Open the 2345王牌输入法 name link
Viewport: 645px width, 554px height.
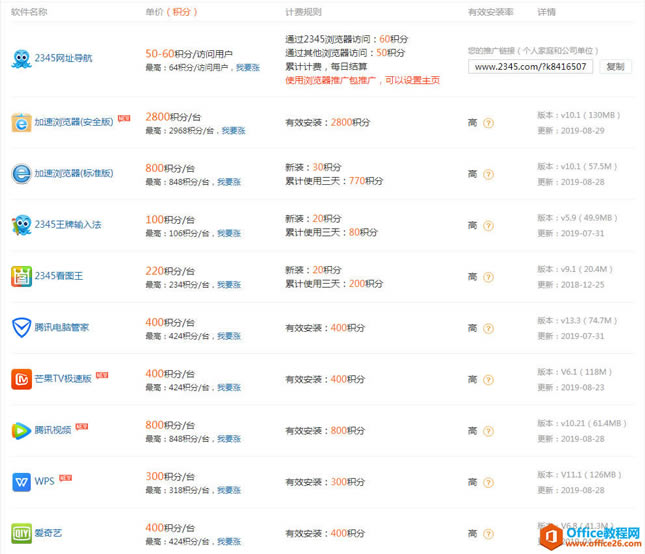tap(68, 225)
